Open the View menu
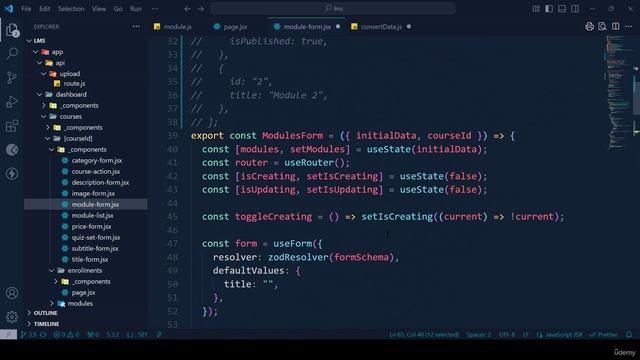The height and width of the screenshot is (360, 640). coord(99,9)
